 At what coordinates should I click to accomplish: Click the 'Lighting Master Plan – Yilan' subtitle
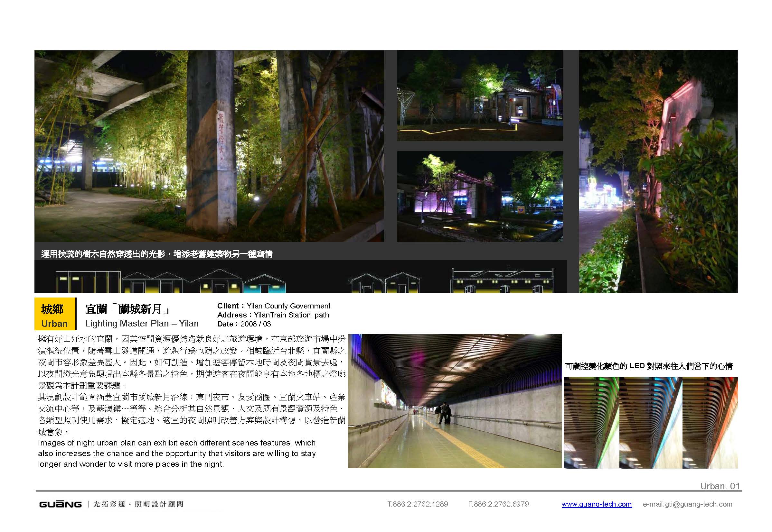click(x=142, y=323)
